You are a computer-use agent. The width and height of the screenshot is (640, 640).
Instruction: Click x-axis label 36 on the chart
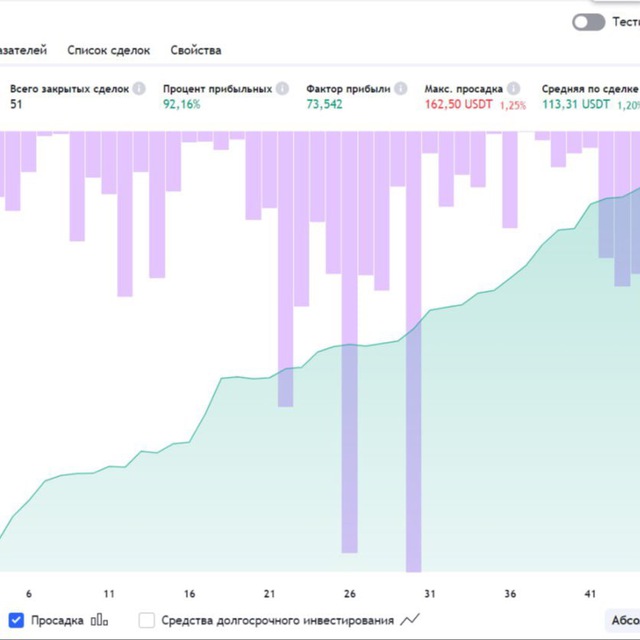pos(510,594)
